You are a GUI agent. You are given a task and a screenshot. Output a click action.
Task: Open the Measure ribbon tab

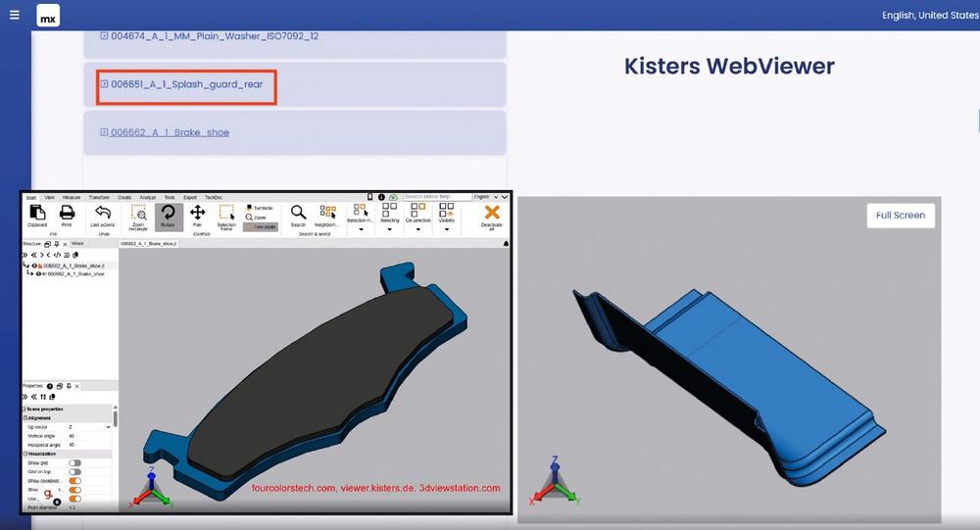[x=72, y=198]
